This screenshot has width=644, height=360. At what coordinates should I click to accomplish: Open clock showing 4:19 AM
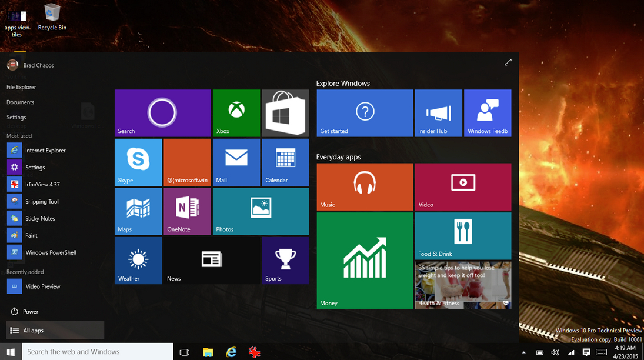point(626,352)
